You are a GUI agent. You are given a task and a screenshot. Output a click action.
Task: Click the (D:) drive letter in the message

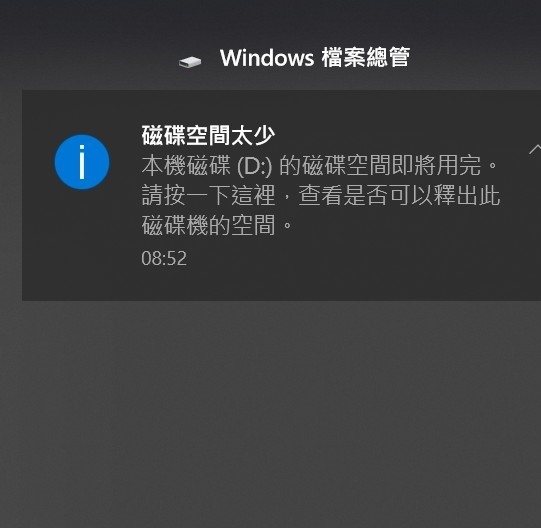point(255,166)
